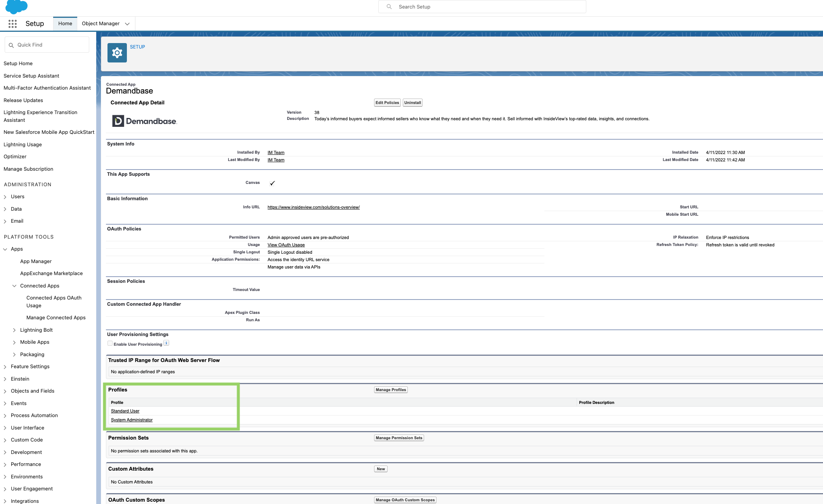Open the App Launcher dots icon

(x=12, y=24)
